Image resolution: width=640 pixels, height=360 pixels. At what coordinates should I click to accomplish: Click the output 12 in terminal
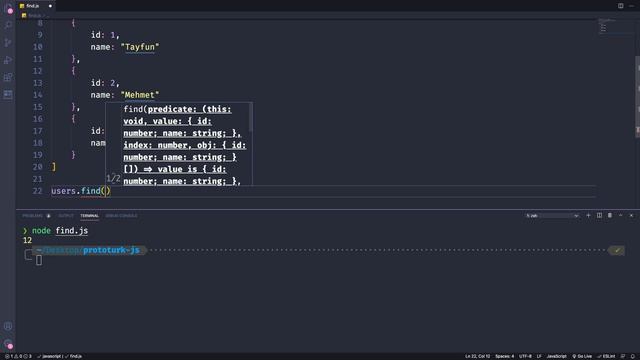coord(27,240)
